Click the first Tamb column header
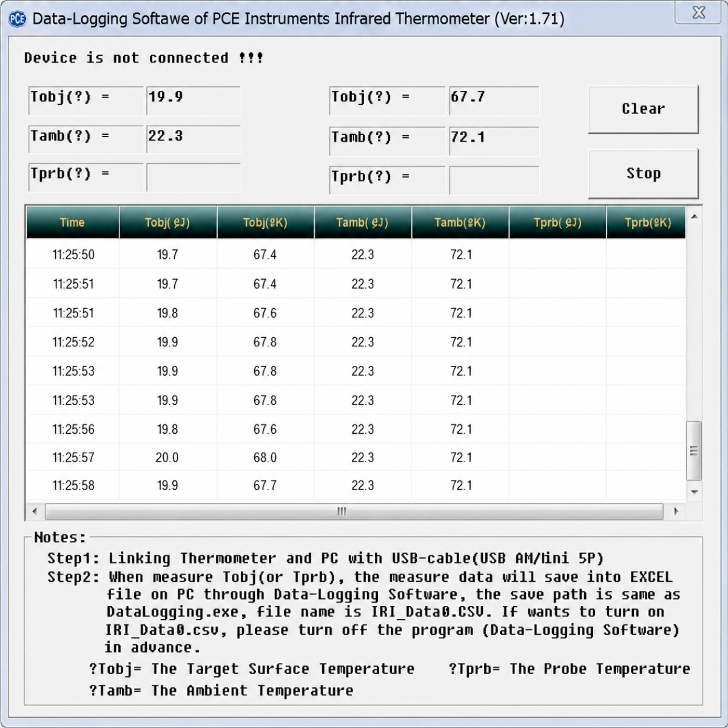Screen dimensions: 728x728 tap(363, 223)
